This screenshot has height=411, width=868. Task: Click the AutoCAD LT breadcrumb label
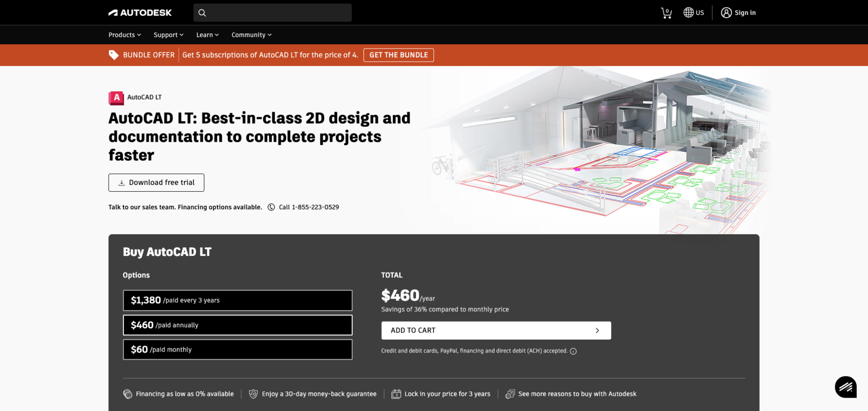tap(144, 97)
